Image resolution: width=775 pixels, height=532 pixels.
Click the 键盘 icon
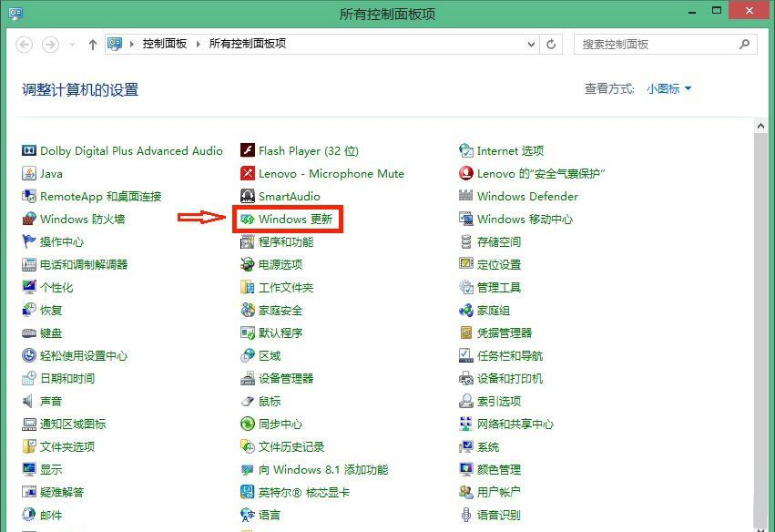click(29, 332)
